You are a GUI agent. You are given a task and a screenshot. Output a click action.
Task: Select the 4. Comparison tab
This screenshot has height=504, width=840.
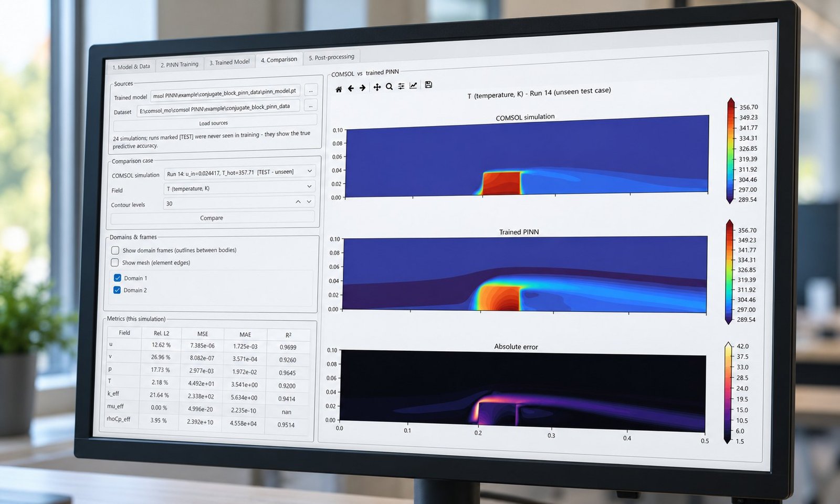coord(279,60)
